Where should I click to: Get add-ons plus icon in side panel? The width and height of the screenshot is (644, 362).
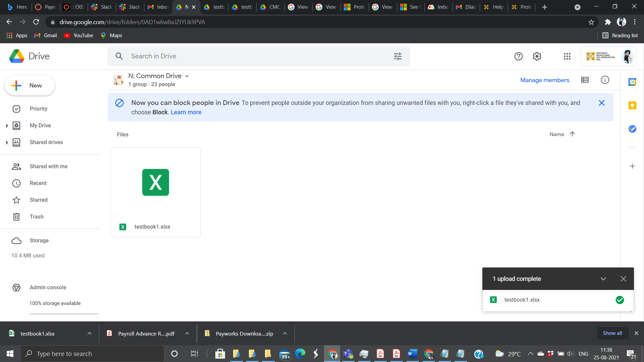click(632, 166)
